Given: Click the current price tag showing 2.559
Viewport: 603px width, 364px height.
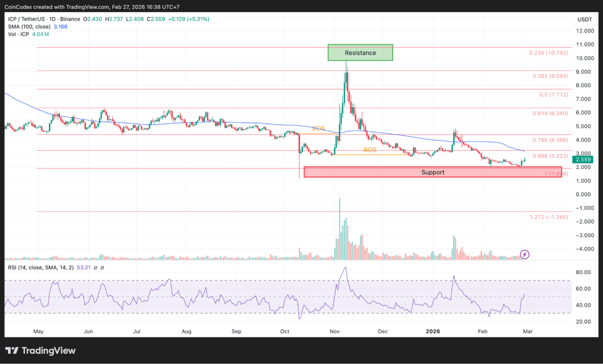Looking at the screenshot, I should pyautogui.click(x=583, y=159).
